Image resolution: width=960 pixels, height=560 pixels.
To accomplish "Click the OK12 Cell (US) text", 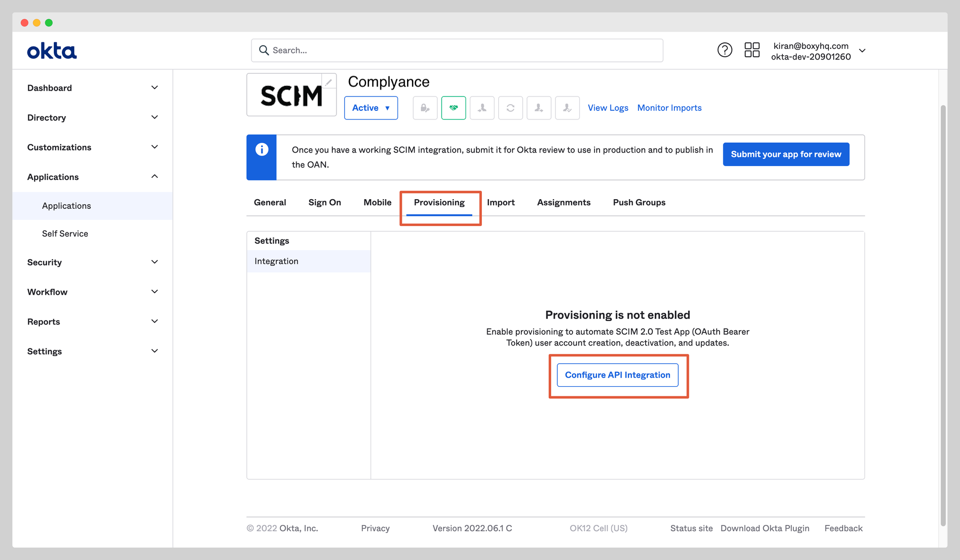I will click(599, 528).
